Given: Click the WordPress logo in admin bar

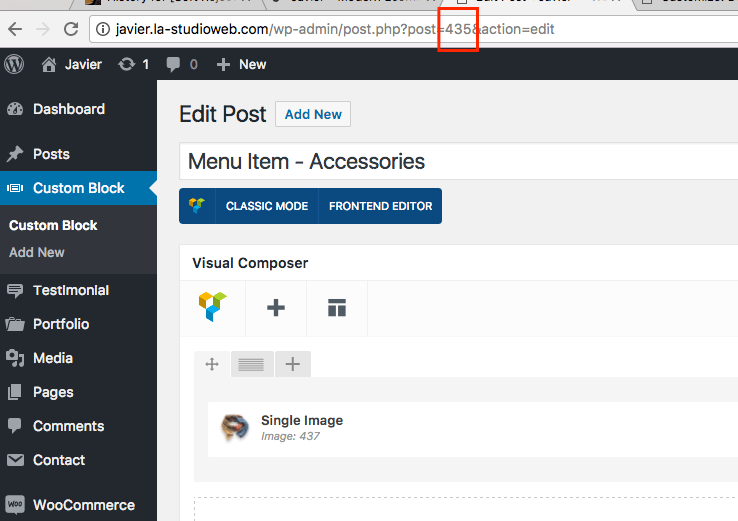Looking at the screenshot, I should click(15, 64).
